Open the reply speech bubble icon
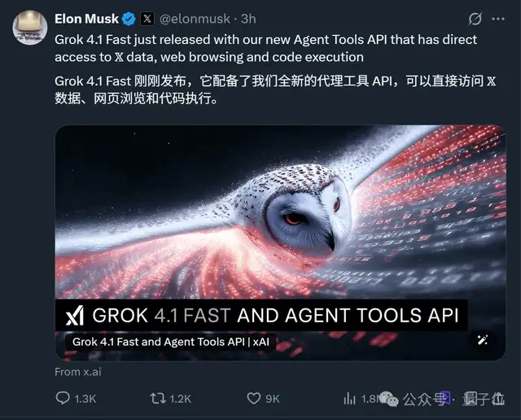 (x=63, y=398)
